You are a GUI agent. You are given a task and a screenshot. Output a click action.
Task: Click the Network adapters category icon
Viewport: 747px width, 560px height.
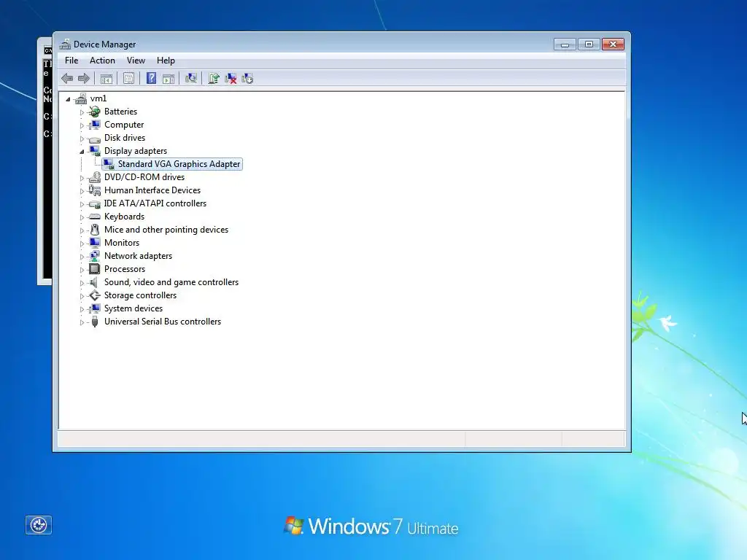(x=95, y=256)
